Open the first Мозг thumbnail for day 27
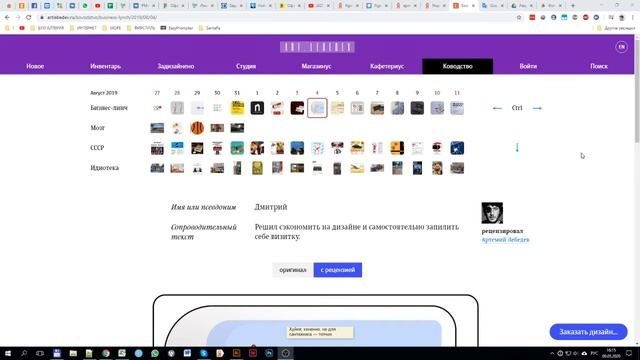Image resolution: width=640 pixels, height=360 pixels. [157, 128]
